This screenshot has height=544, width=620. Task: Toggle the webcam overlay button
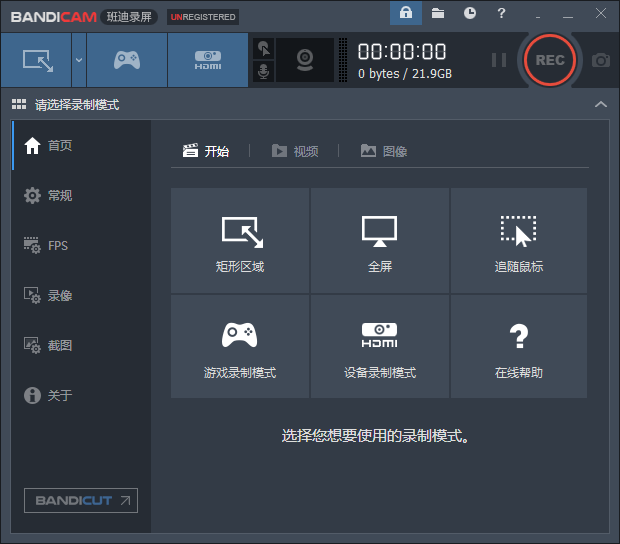click(305, 60)
